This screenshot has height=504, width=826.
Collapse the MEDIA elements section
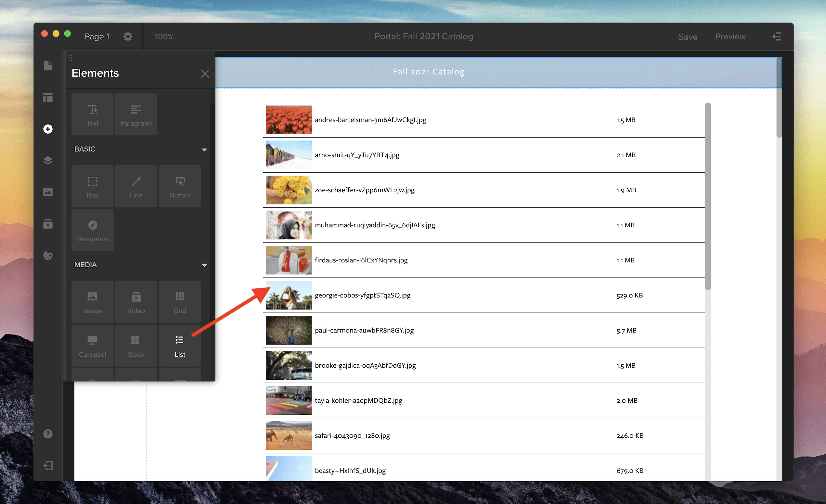pos(204,265)
